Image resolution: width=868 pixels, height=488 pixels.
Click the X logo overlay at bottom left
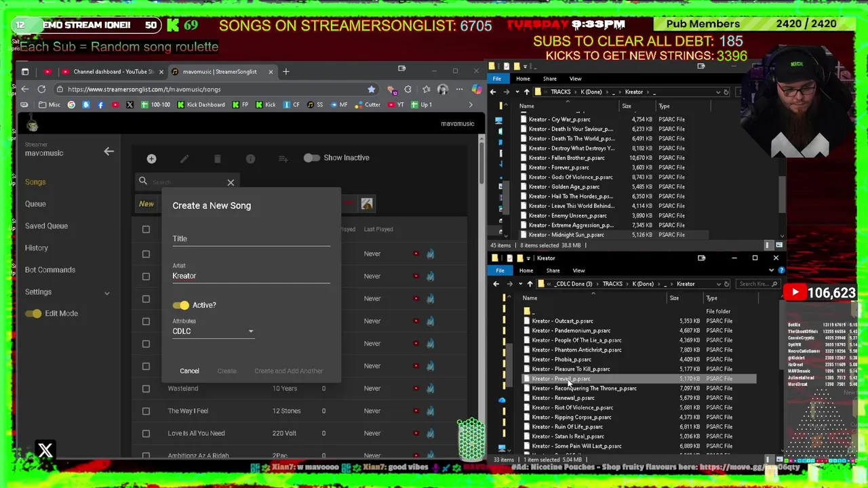click(x=45, y=450)
